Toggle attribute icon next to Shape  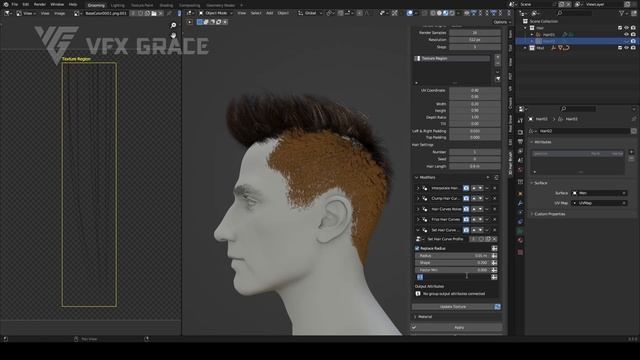pyautogui.click(x=494, y=263)
